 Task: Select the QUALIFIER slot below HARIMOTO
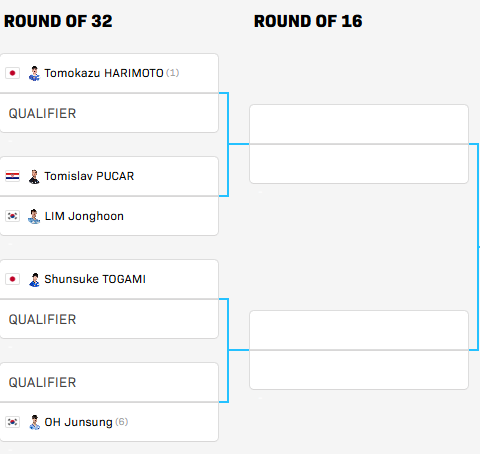click(x=109, y=113)
